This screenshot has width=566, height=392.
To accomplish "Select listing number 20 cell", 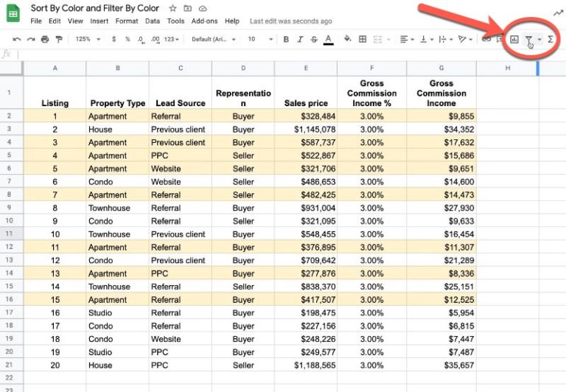I will click(x=55, y=365).
